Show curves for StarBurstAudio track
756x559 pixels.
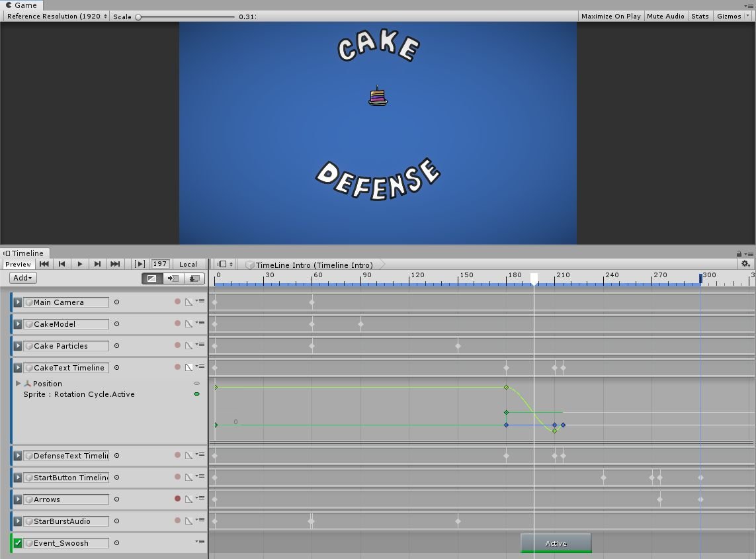click(189, 521)
